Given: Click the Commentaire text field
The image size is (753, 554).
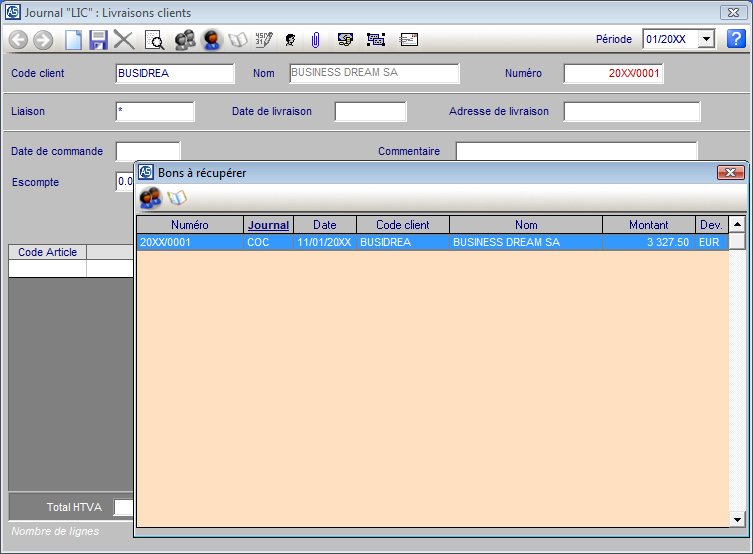Looking at the screenshot, I should click(576, 151).
